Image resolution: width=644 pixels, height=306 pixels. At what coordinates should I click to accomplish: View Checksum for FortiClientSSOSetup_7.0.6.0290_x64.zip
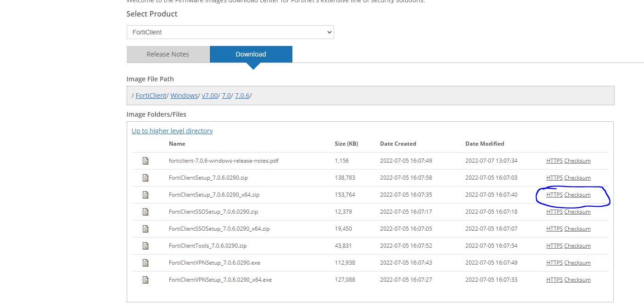pyautogui.click(x=577, y=229)
